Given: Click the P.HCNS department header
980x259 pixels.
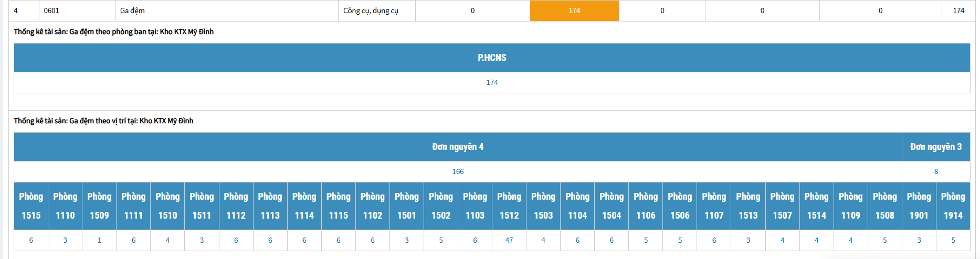Looking at the screenshot, I should tap(492, 58).
